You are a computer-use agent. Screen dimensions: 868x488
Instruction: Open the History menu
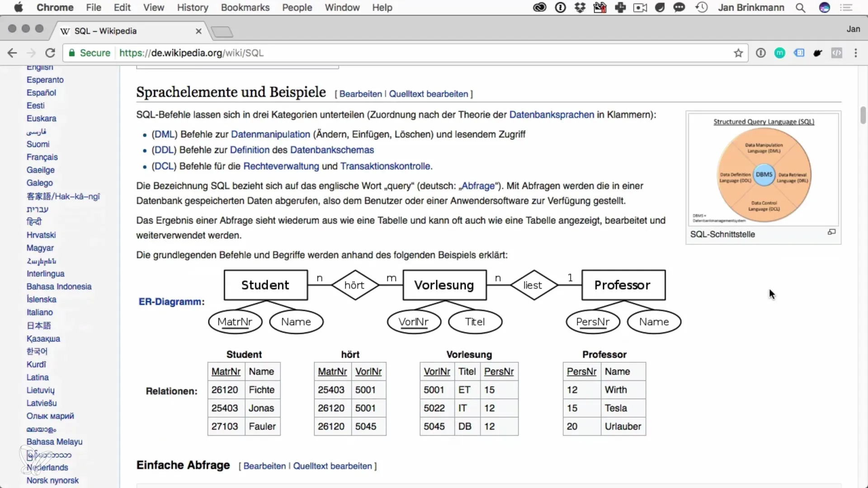click(193, 8)
